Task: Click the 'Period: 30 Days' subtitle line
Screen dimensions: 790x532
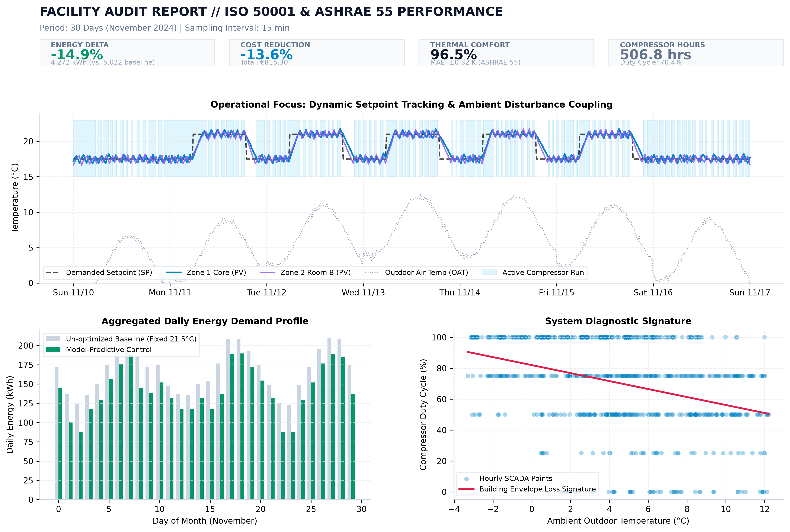Action: coord(164,28)
